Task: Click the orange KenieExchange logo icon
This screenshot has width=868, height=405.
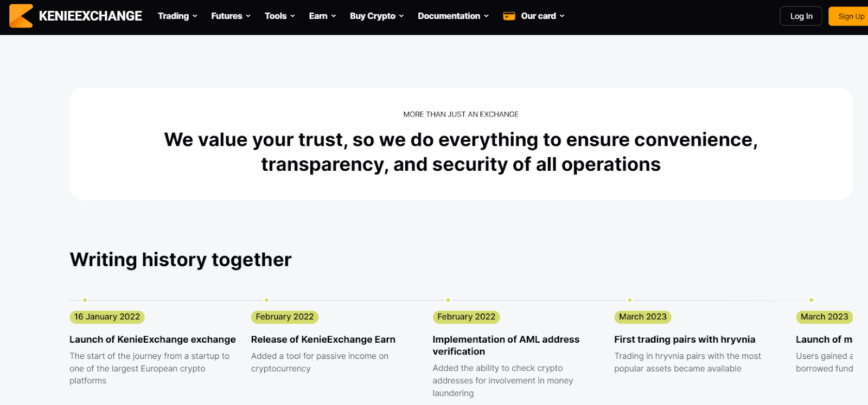Action: click(21, 16)
